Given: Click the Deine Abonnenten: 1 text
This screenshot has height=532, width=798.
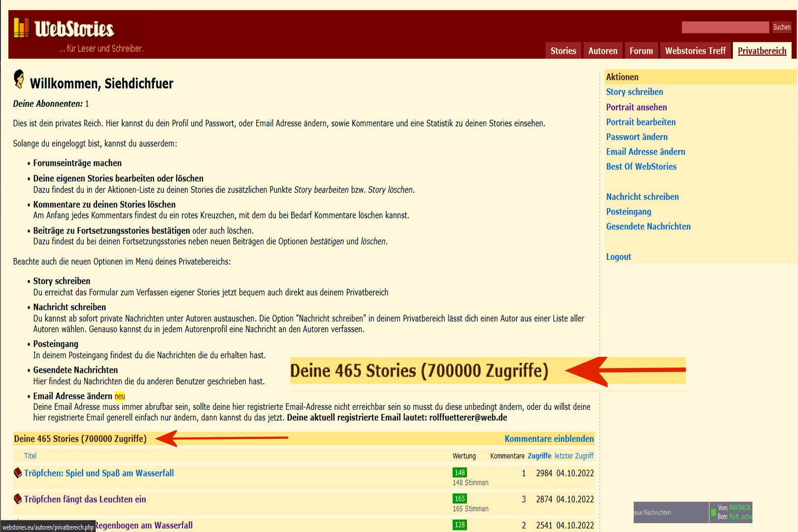Looking at the screenshot, I should coord(51,103).
